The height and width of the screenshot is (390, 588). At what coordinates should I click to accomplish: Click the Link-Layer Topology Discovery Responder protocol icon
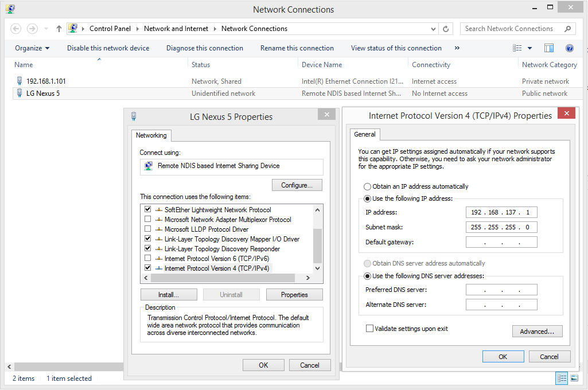tap(159, 249)
